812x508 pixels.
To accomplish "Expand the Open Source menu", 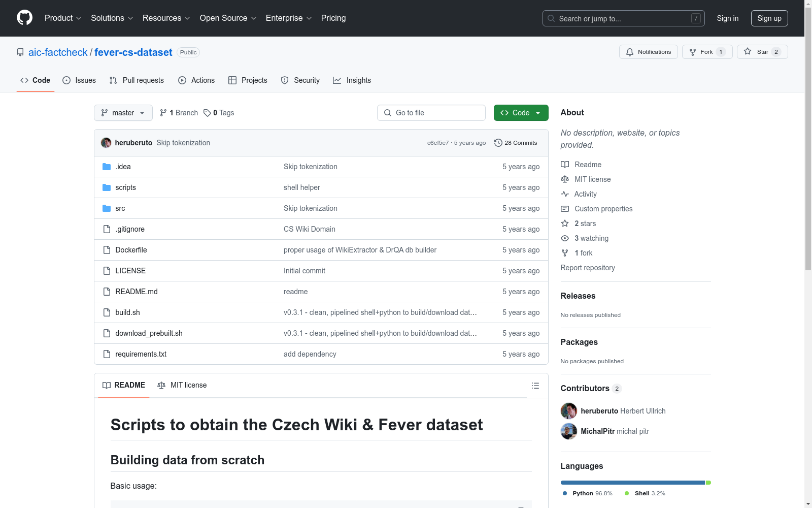I will [x=228, y=18].
